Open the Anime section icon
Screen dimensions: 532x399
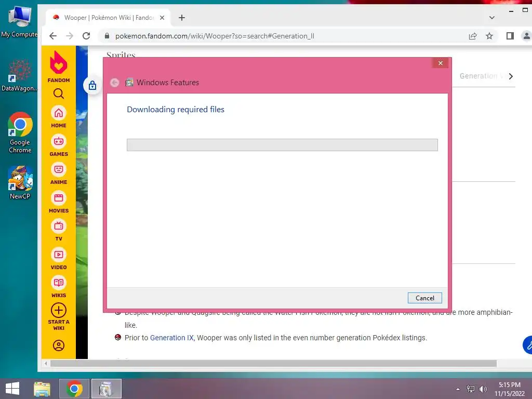(x=58, y=170)
